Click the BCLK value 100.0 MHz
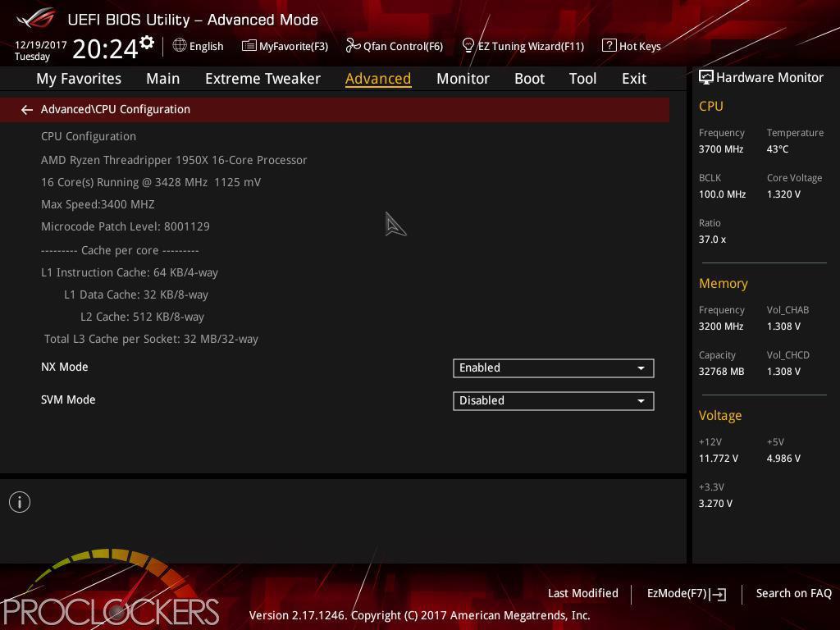The height and width of the screenshot is (630, 840). point(722,194)
